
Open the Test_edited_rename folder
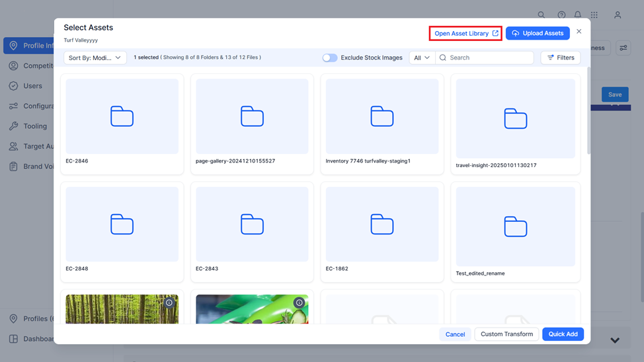pos(516,232)
